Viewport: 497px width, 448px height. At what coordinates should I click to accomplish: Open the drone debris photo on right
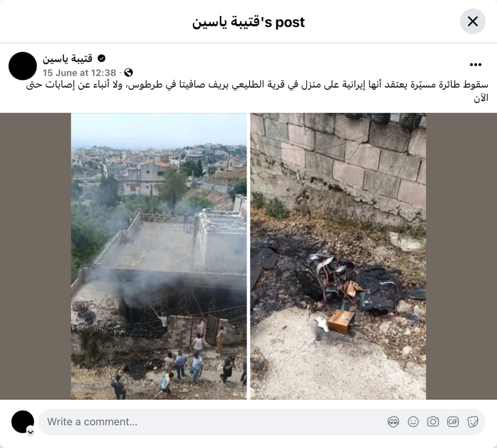(338, 256)
